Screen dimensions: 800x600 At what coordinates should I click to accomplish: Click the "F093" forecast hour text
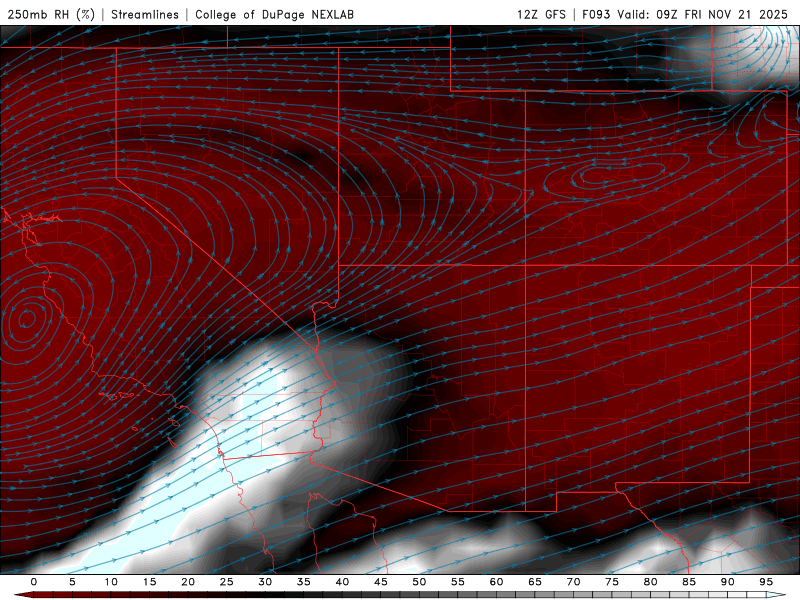(596, 14)
